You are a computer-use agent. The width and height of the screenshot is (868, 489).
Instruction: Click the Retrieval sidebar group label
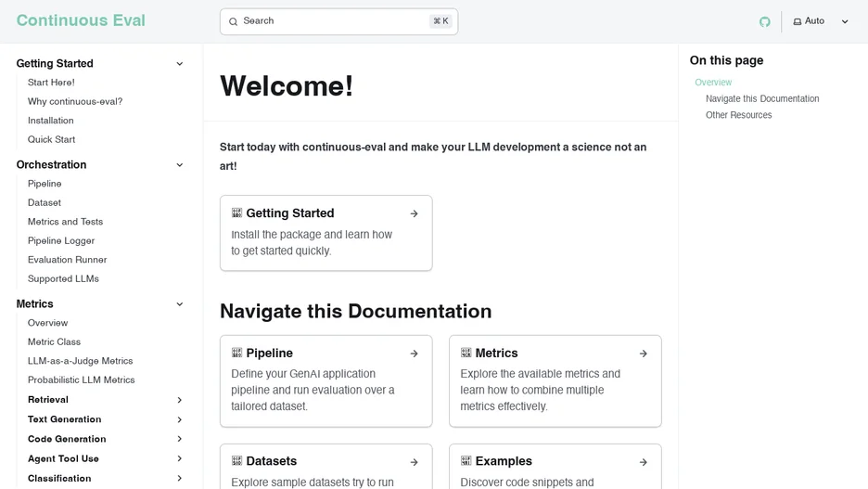(x=48, y=400)
